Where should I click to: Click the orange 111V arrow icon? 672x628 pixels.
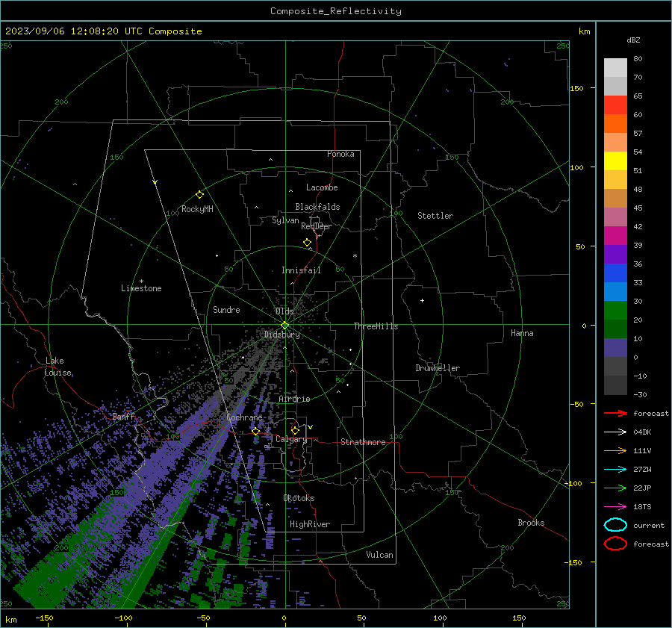[615, 450]
